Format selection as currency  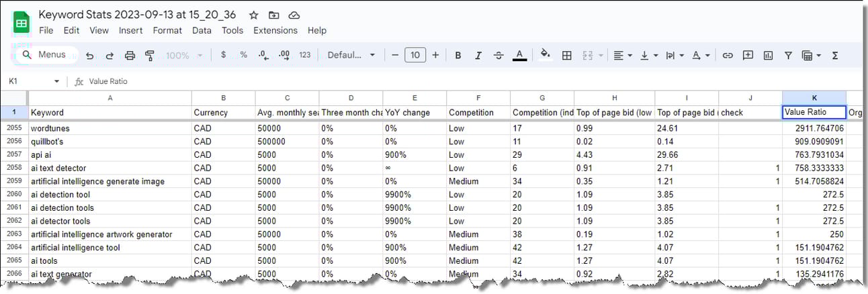(223, 55)
